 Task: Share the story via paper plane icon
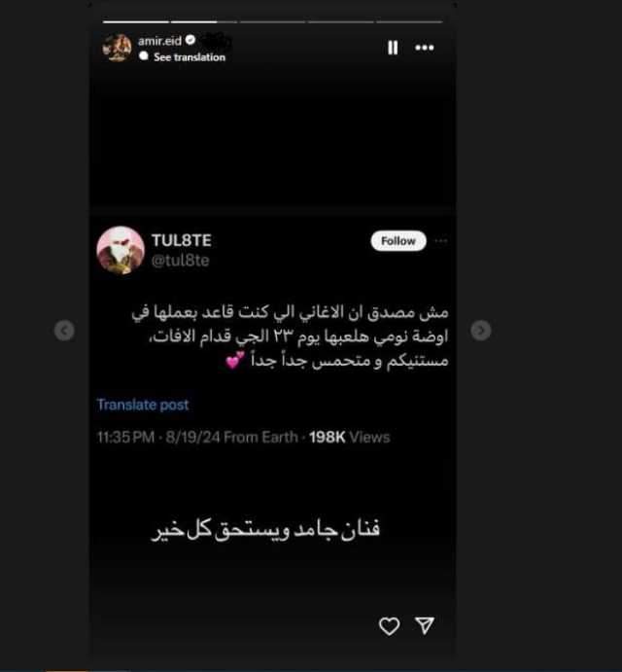425,625
